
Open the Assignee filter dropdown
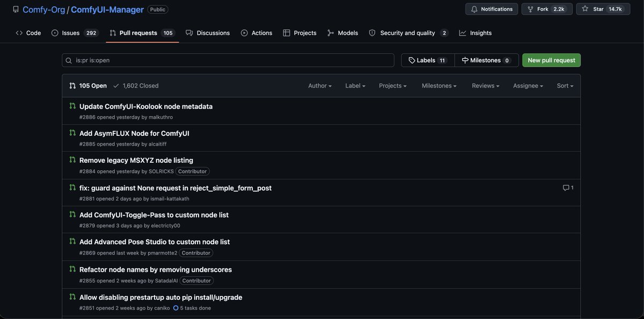click(x=528, y=85)
